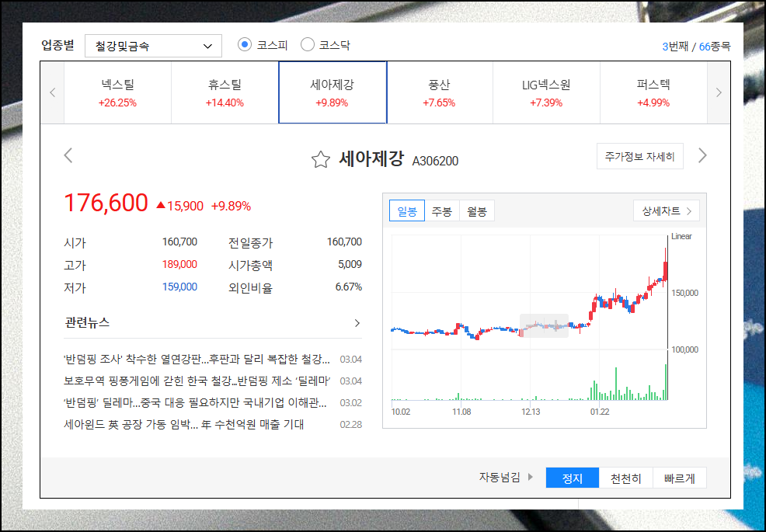766x532 pixels.
Task: Add 세아제강 to favorites with star icon
Action: tap(321, 160)
